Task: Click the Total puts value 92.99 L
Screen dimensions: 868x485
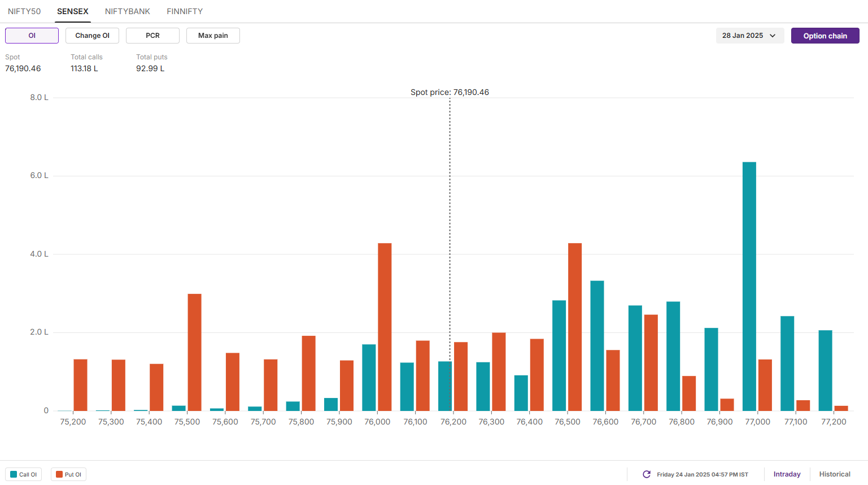Action: [x=150, y=68]
